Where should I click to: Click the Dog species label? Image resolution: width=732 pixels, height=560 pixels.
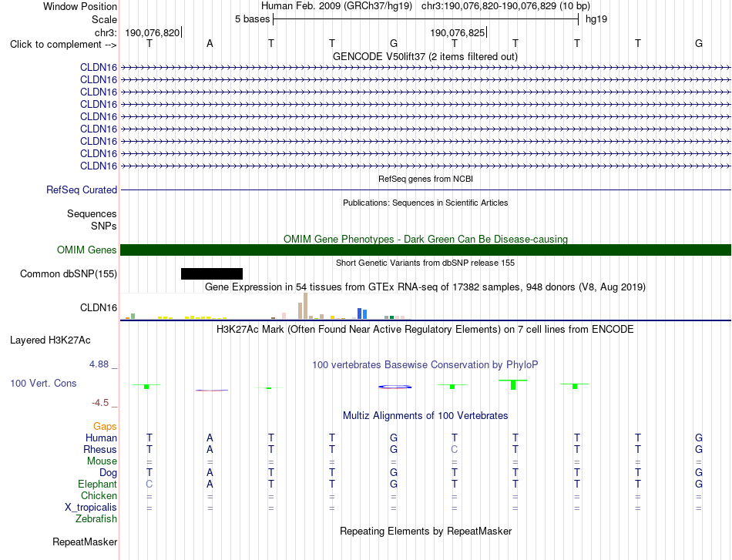109,473
